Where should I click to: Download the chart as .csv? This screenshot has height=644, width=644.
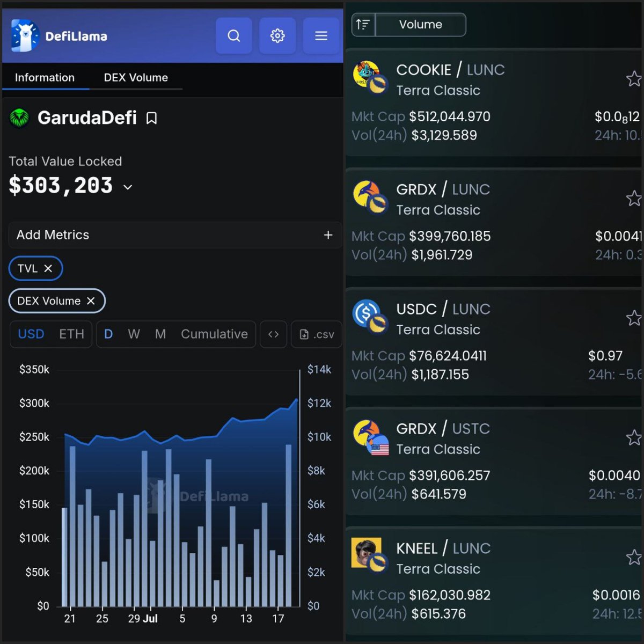coord(317,334)
